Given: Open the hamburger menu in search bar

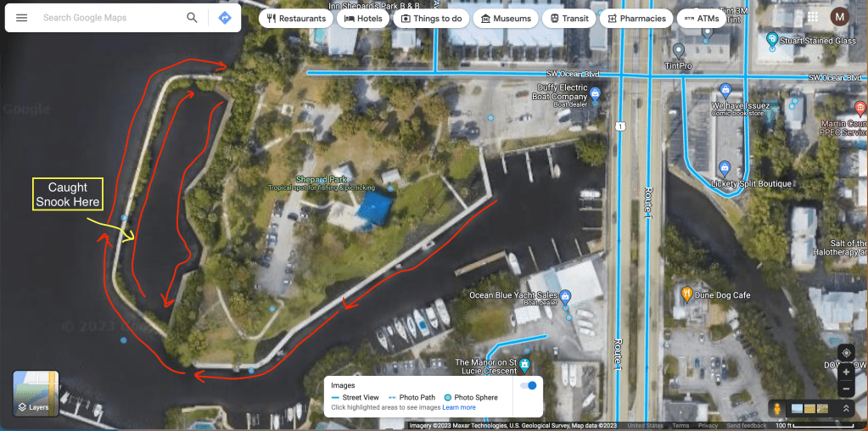Looking at the screenshot, I should pos(21,18).
